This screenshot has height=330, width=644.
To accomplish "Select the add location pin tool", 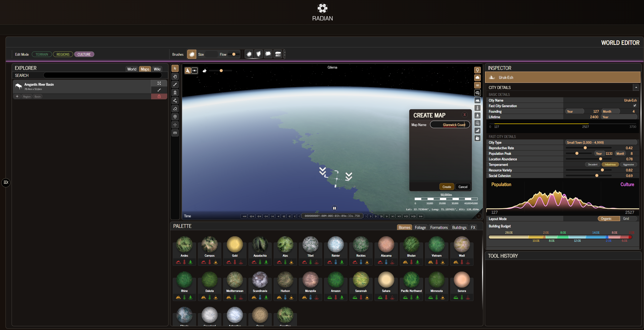I will (x=175, y=117).
